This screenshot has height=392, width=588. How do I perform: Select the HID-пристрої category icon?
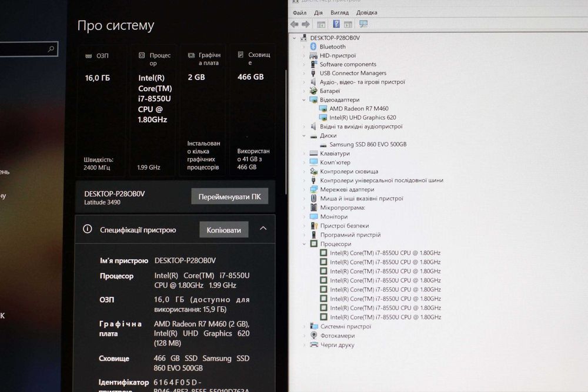tap(313, 55)
